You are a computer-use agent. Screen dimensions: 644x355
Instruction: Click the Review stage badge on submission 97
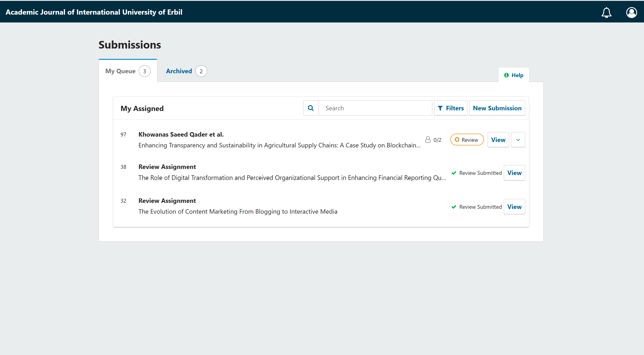point(467,140)
